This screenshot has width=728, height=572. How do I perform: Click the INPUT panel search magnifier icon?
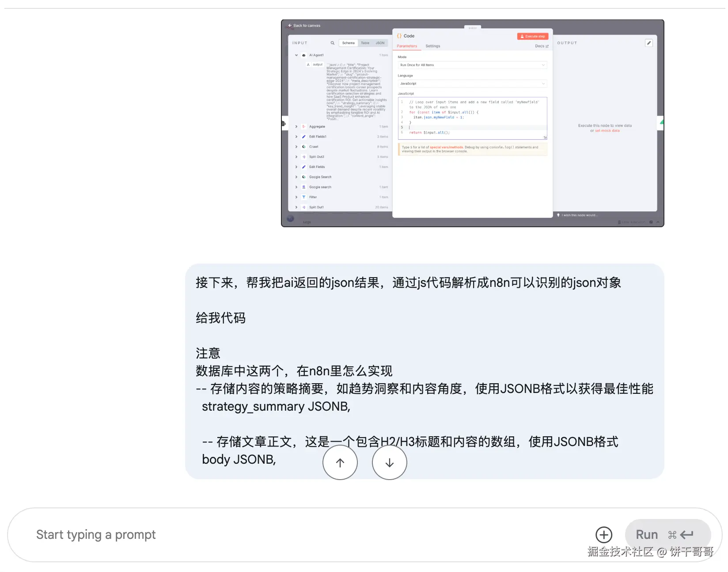(332, 43)
